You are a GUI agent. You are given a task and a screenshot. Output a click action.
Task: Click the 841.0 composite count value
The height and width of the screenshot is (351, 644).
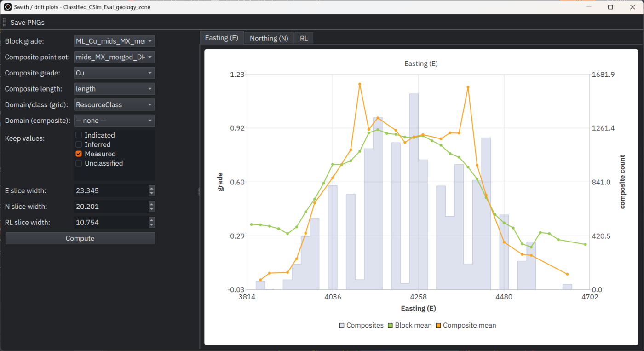coord(601,182)
